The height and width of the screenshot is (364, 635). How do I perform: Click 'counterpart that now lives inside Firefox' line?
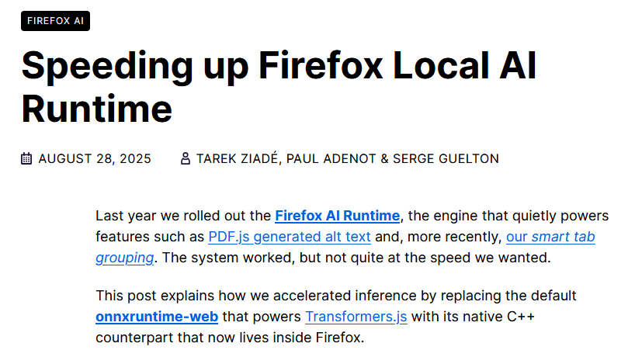pos(230,338)
